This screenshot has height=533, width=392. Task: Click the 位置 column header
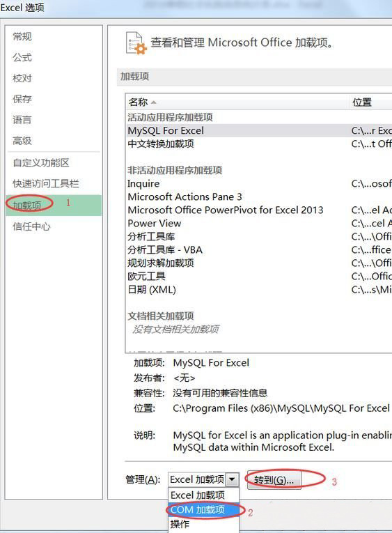[x=371, y=102]
